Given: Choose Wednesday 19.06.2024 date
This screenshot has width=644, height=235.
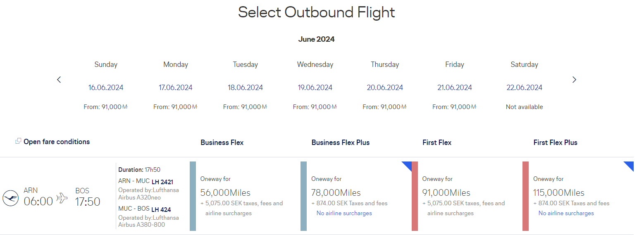Looking at the screenshot, I should [x=315, y=87].
